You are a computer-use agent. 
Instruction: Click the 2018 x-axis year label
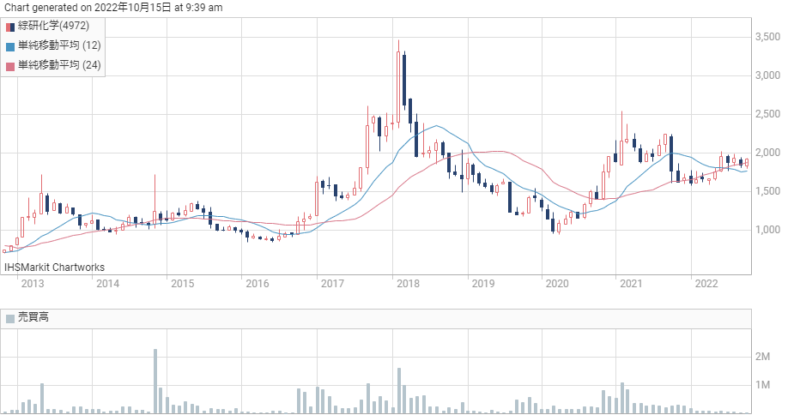(x=408, y=283)
